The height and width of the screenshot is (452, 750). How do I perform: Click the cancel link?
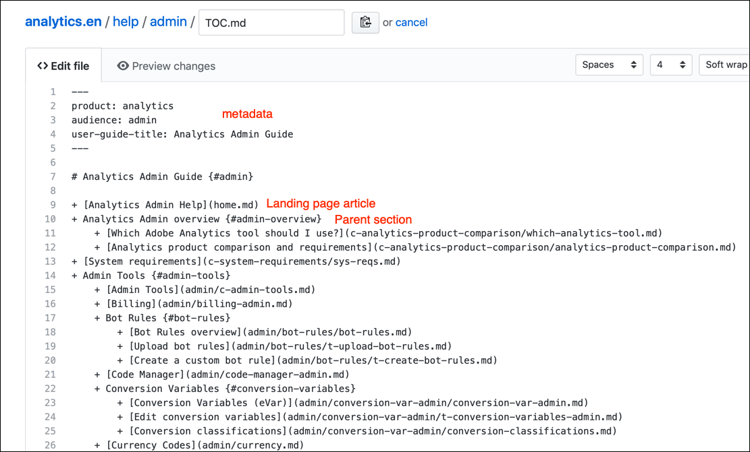[411, 22]
